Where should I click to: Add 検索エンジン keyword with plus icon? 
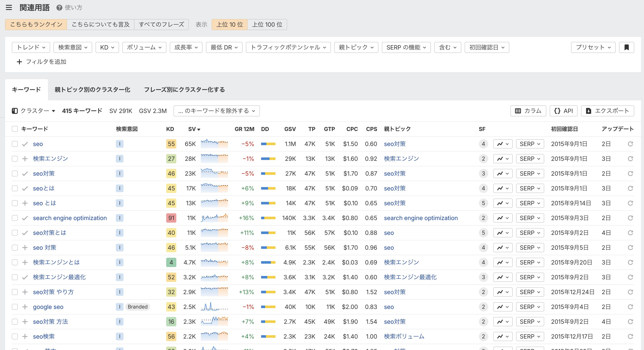click(x=25, y=159)
